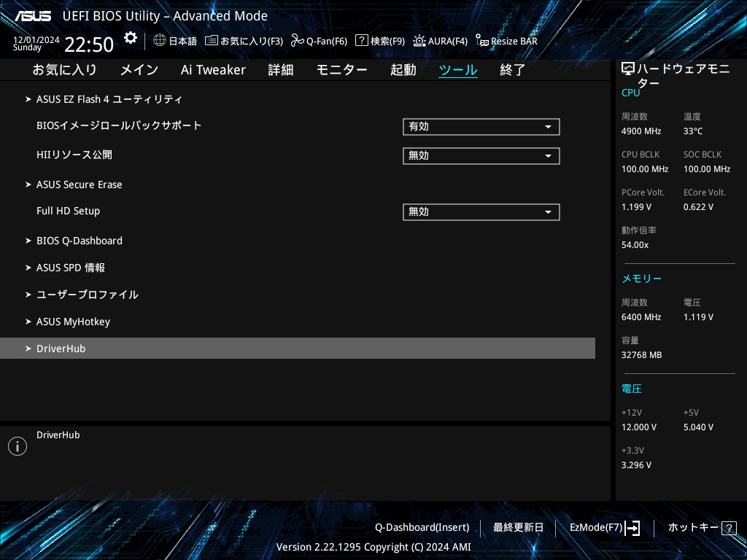
Task: Click +12V value 12.000 V
Action: [639, 427]
